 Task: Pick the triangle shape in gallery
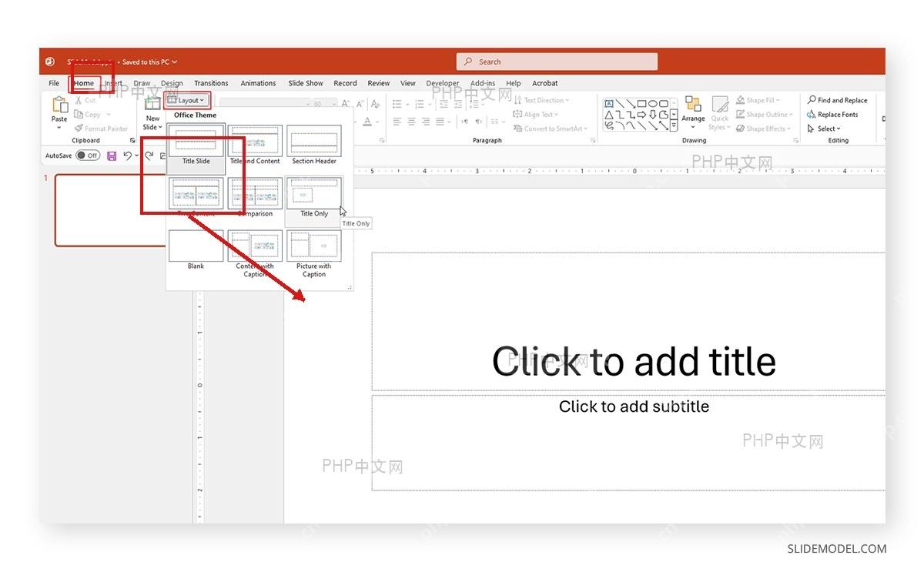coord(609,115)
